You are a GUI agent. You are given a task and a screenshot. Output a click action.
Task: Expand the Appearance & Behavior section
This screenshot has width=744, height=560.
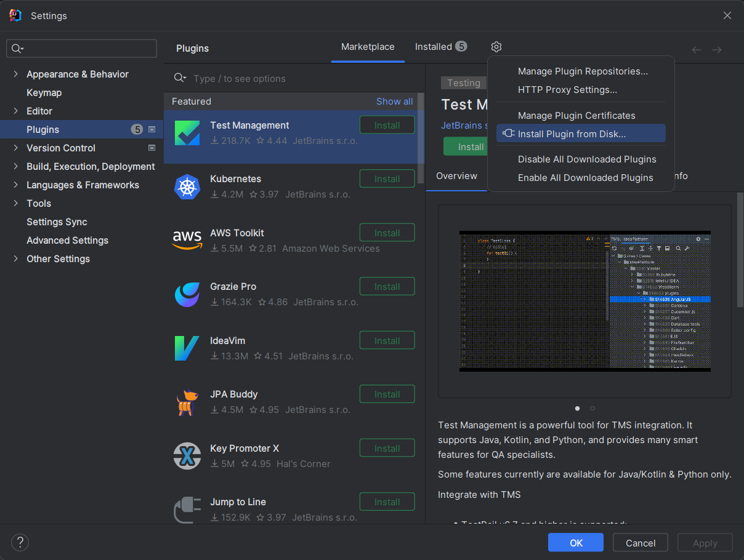click(x=15, y=74)
